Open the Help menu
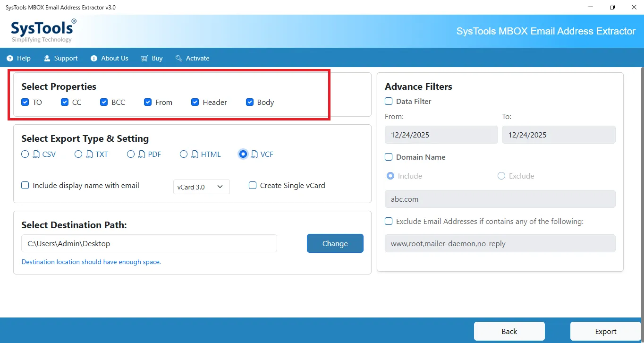Screen dimensions: 644x343 (x=19, y=58)
